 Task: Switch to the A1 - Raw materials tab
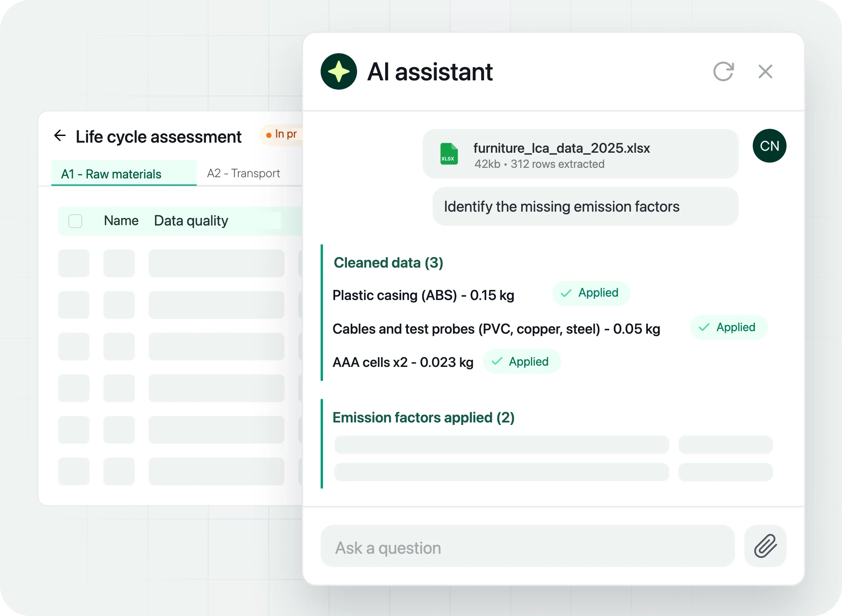(124, 173)
